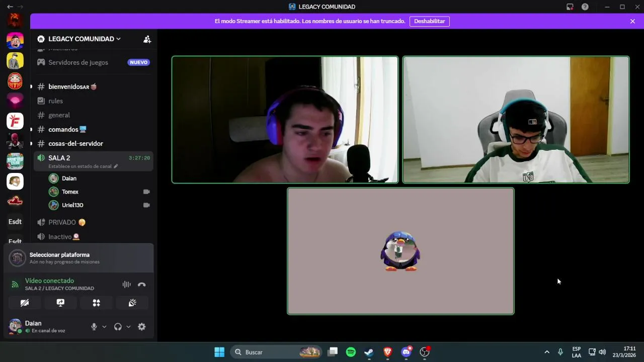Open Daian user profile panel
This screenshot has width=644, height=362.
click(x=45, y=327)
